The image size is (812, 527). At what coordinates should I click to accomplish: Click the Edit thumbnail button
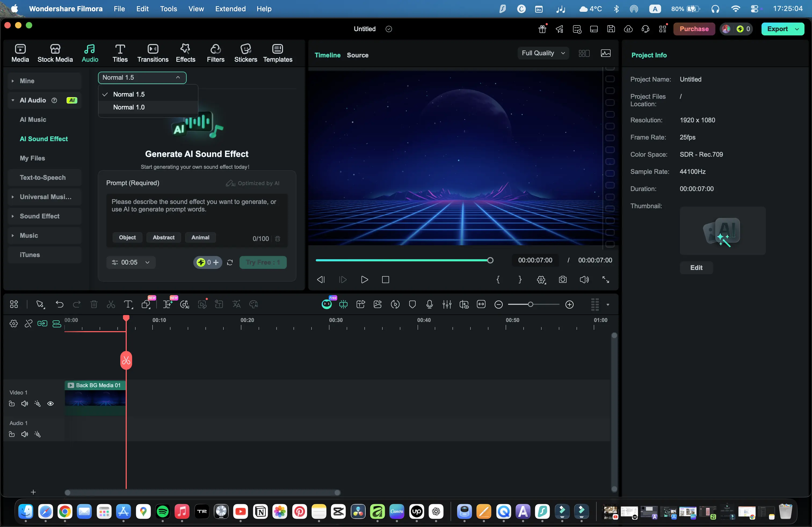point(696,268)
